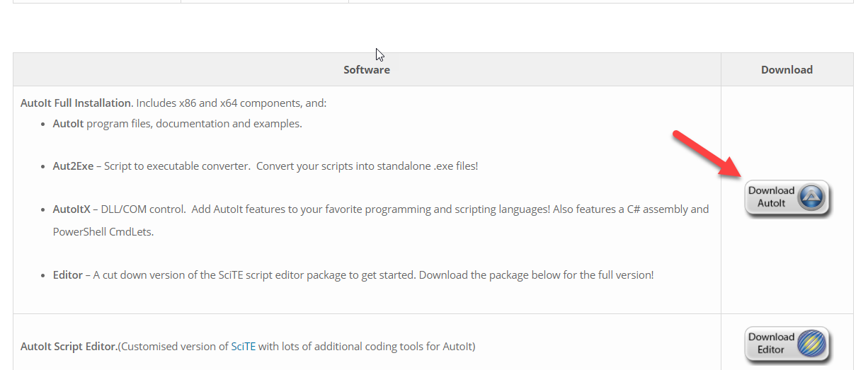Image resolution: width=868 pixels, height=370 pixels.
Task: Click the Download column header
Action: [787, 70]
